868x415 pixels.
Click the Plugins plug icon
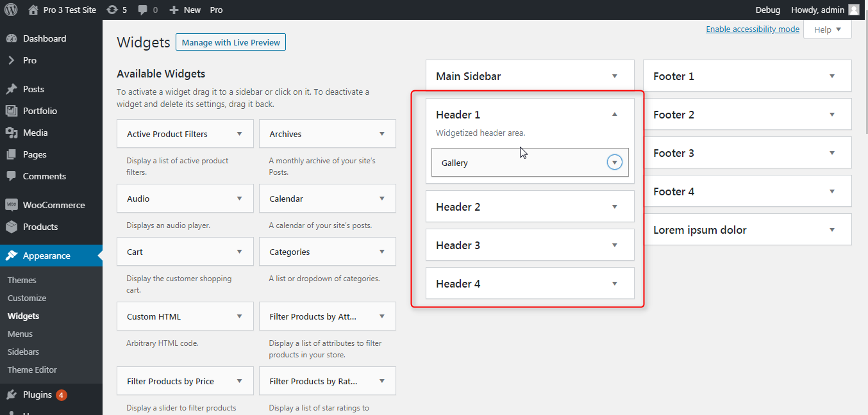[x=12, y=395]
